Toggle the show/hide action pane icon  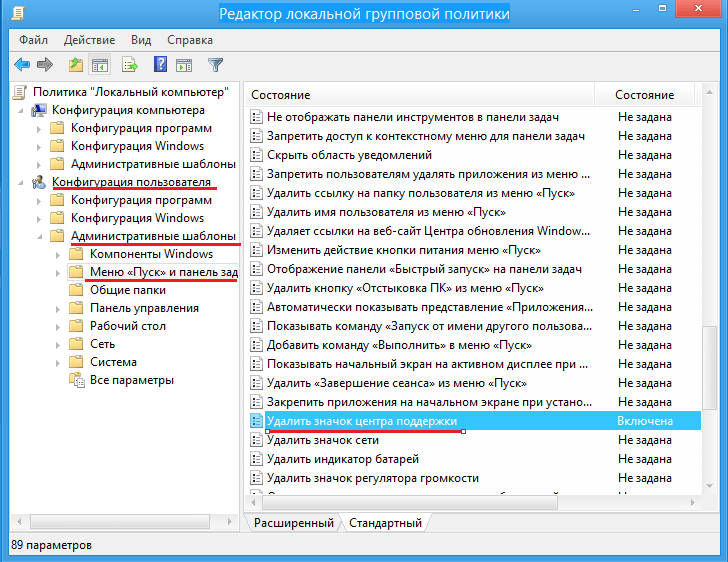coord(186,65)
